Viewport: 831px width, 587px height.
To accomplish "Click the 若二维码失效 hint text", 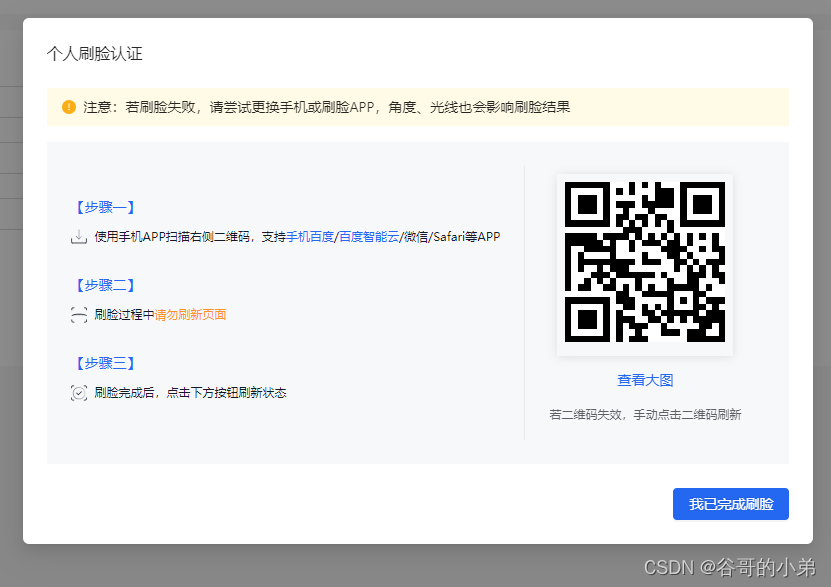I will (x=645, y=415).
